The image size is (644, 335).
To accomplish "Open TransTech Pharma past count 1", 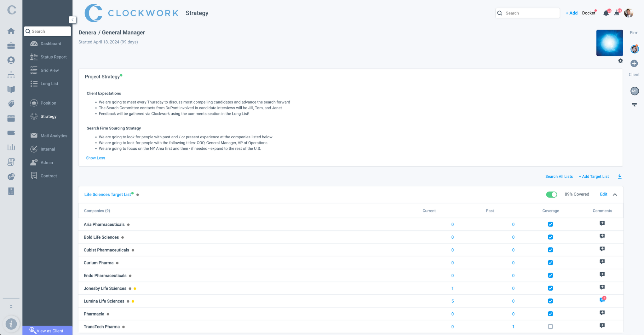I will point(513,327).
